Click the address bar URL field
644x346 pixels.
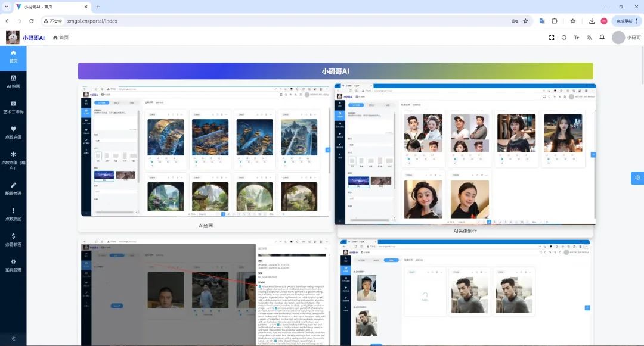click(287, 21)
